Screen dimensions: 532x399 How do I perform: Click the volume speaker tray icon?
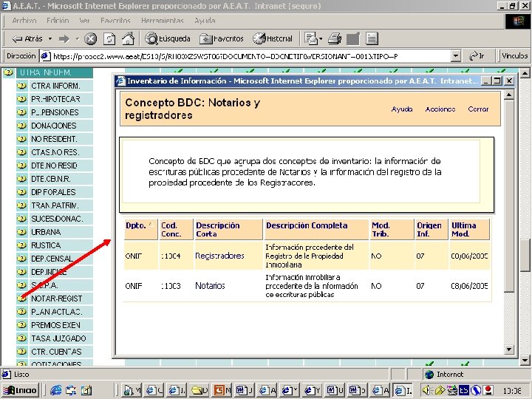[x=426, y=391]
